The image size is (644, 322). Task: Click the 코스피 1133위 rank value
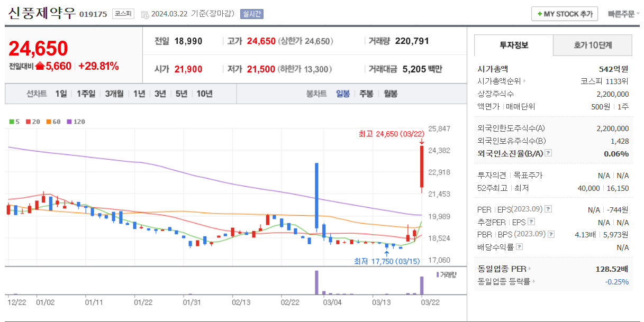tap(605, 81)
